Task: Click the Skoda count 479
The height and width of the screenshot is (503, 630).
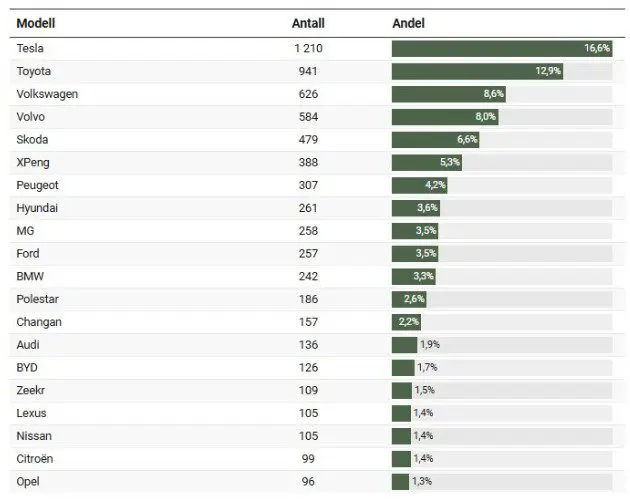Action: pos(307,139)
